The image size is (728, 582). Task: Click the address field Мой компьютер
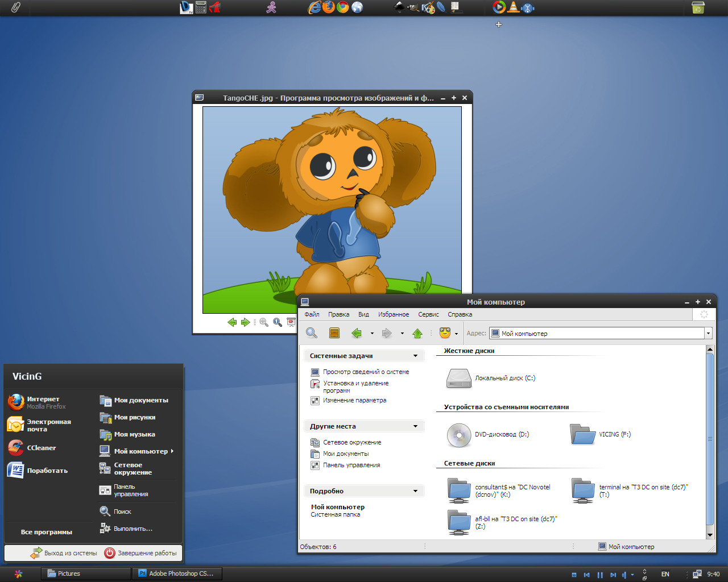(597, 334)
